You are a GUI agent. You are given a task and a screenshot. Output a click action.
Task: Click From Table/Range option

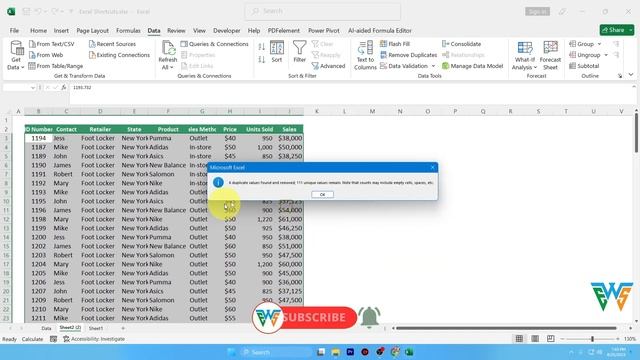[56, 66]
